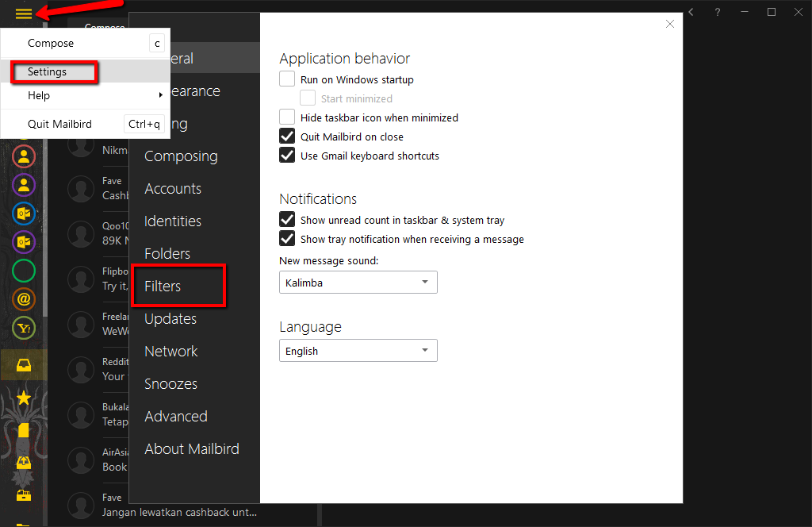Open the Mailbird hamburger menu
The image size is (812, 527).
pyautogui.click(x=24, y=13)
